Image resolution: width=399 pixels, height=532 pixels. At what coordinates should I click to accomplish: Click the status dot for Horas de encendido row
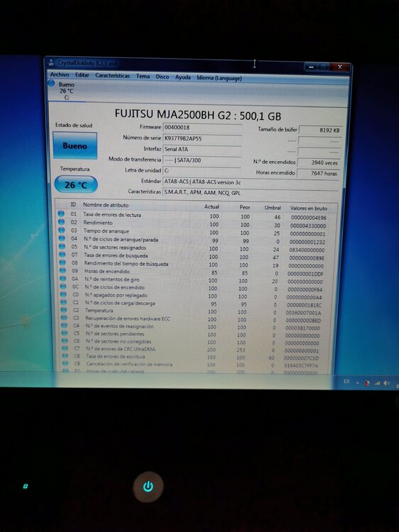62,270
